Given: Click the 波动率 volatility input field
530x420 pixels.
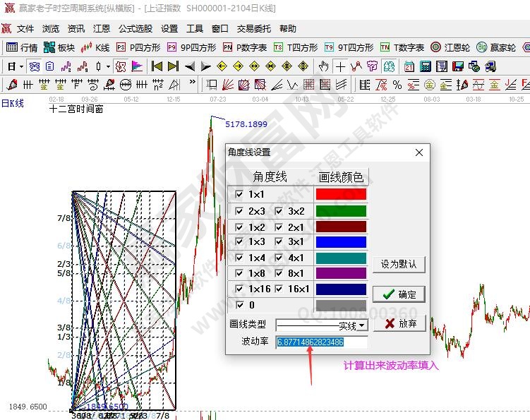Looking at the screenshot, I should point(322,342).
